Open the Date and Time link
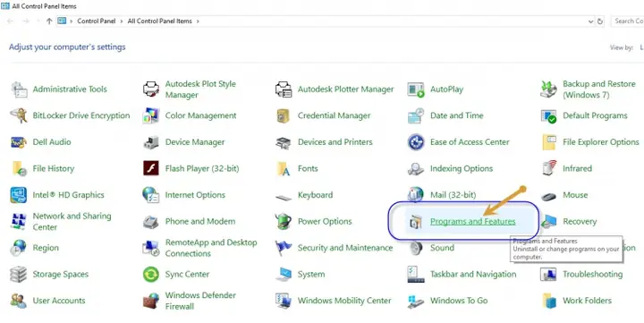The image size is (644, 323). click(457, 116)
